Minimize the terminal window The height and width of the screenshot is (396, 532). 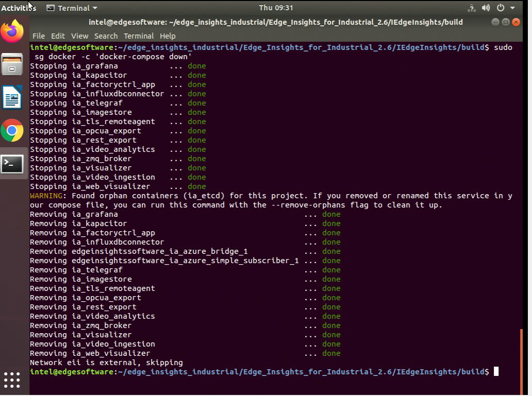(495, 22)
